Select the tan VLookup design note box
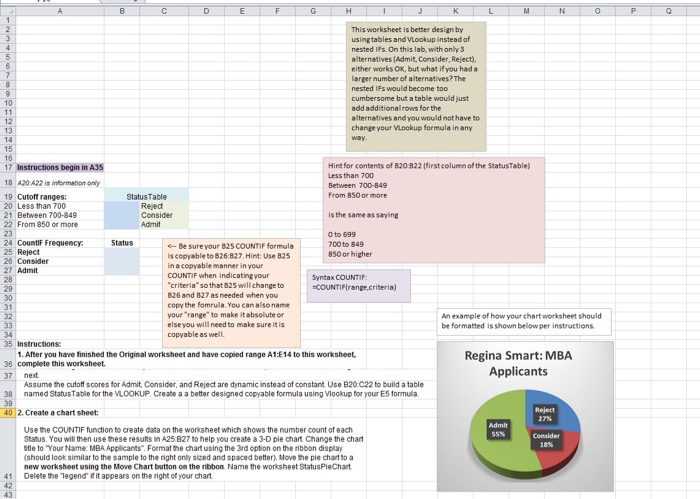This screenshot has width=700, height=499. click(416, 87)
